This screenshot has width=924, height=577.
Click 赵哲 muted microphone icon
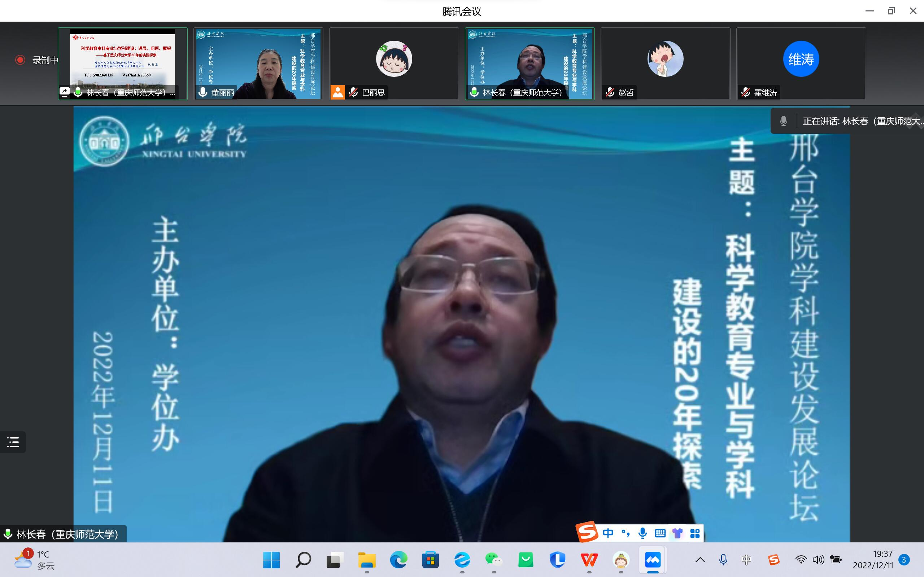coord(610,92)
